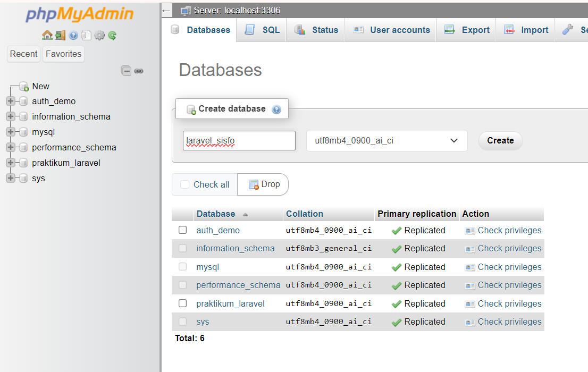Viewport: 588px width, 372px height.
Task: Click the Create button
Action: click(x=500, y=141)
